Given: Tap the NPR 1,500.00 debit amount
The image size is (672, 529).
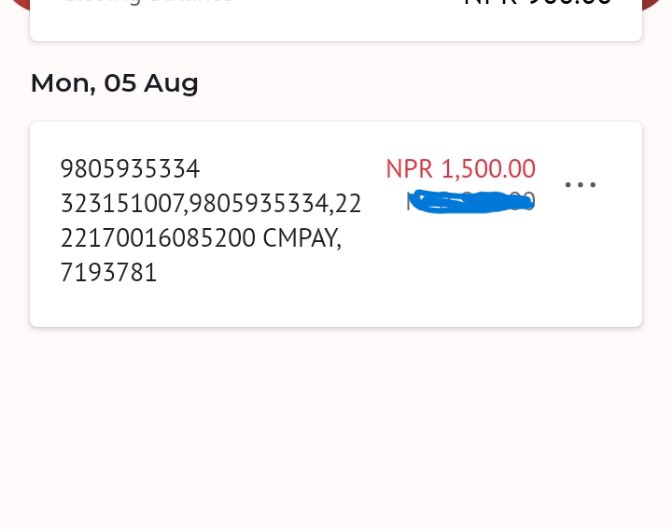Looking at the screenshot, I should (x=461, y=169).
